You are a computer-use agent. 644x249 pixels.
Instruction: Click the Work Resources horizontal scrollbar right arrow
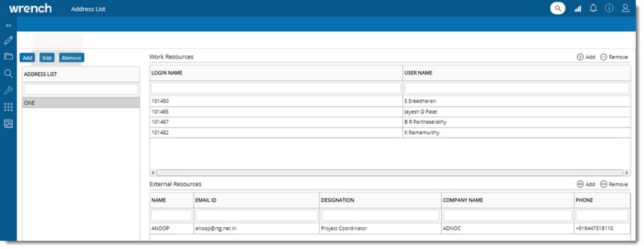[x=627, y=173]
